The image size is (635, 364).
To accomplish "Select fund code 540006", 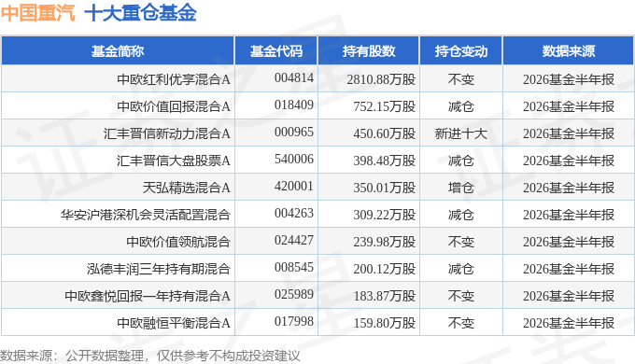I will pyautogui.click(x=294, y=159).
